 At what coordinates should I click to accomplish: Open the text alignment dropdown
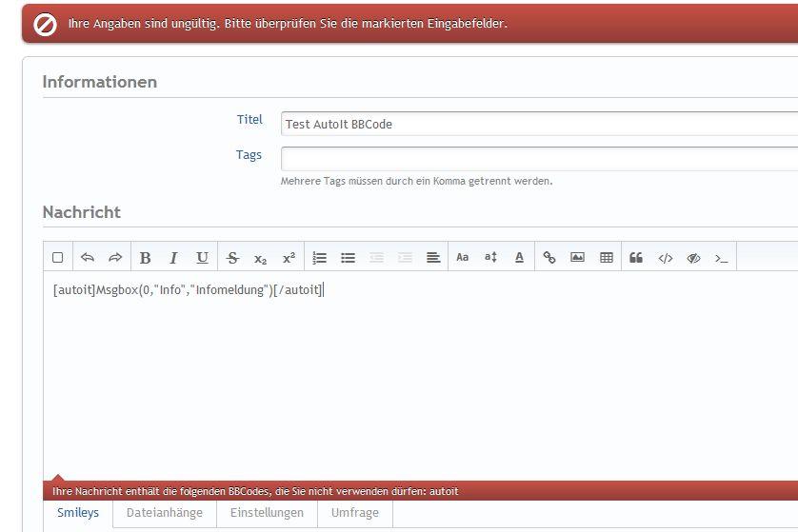(x=433, y=257)
